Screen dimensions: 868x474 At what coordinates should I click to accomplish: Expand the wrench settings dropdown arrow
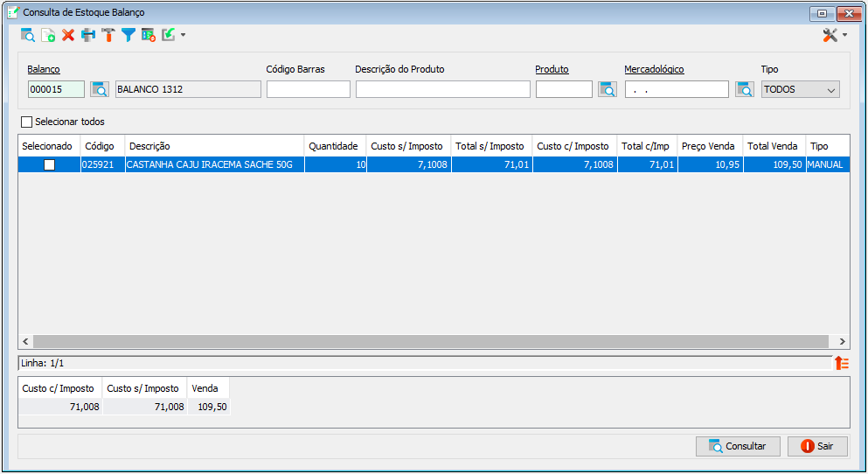(844, 36)
